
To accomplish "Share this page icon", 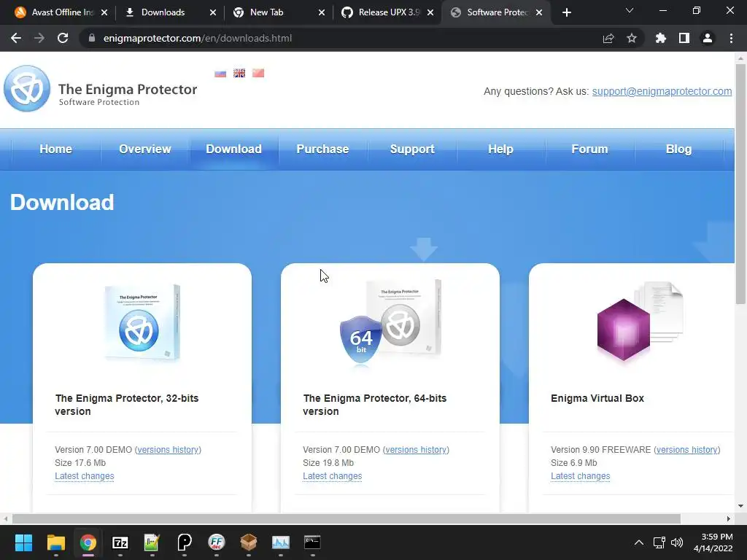I will [x=608, y=38].
